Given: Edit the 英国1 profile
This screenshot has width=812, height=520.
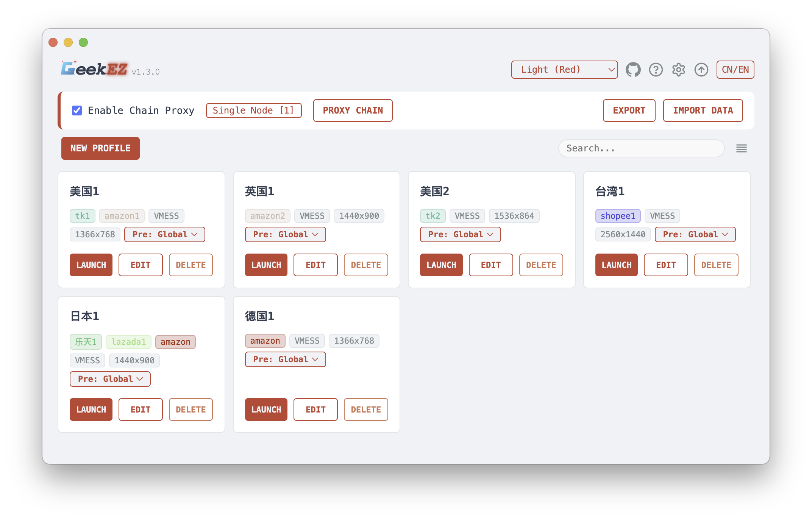Looking at the screenshot, I should (315, 265).
